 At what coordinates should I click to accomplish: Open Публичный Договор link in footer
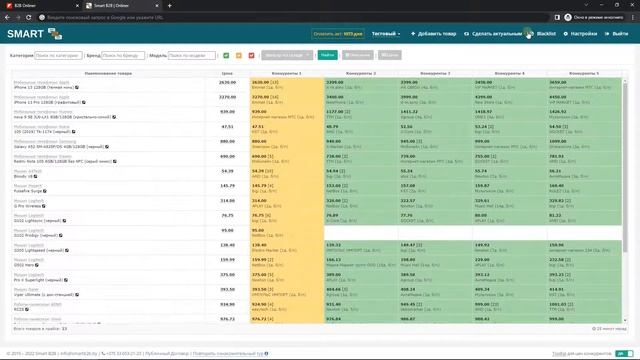168,353
